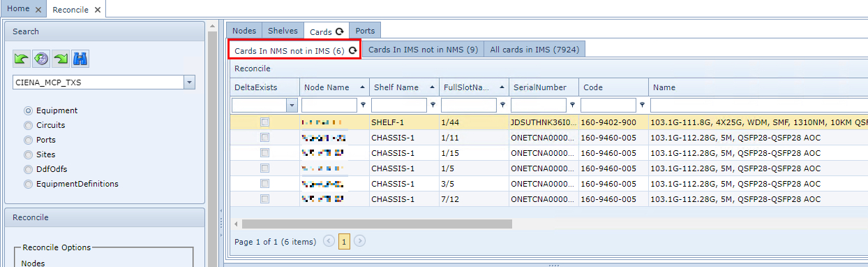
Task: Tick DeltaExists checkbox for slot 1/11 row
Action: point(264,137)
